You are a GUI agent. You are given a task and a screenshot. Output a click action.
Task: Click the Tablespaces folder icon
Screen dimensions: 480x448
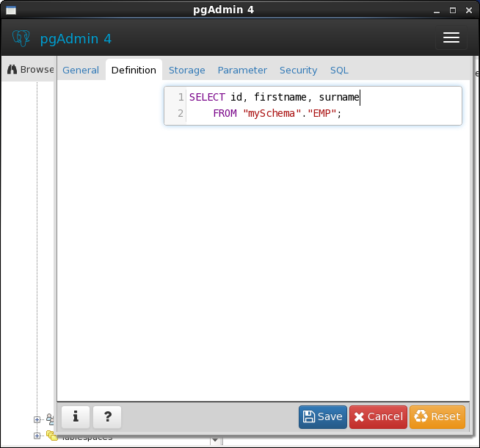pyautogui.click(x=52, y=435)
